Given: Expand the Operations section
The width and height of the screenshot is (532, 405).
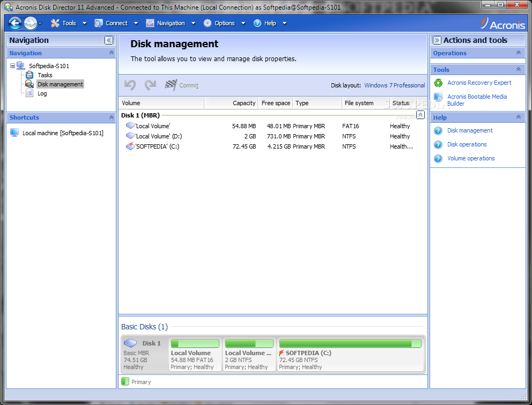Looking at the screenshot, I should 519,53.
